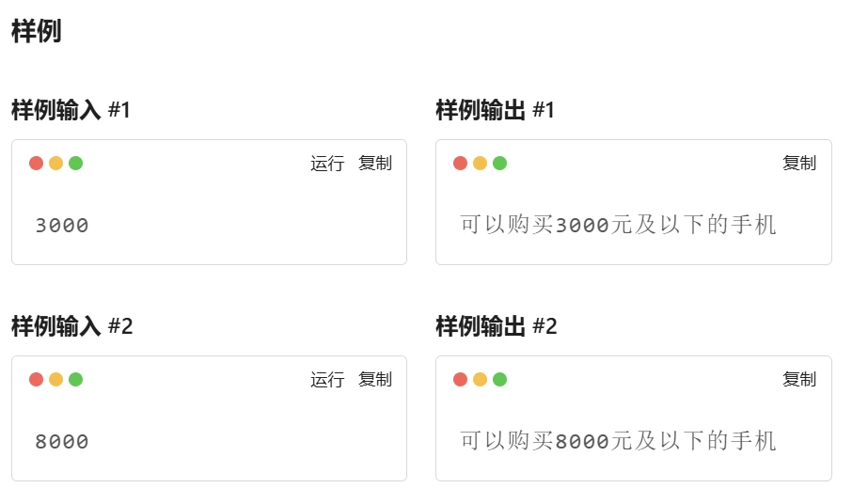The height and width of the screenshot is (504, 852).
Task: Select the 可以购买8000元及以下的手机 output line
Action: [x=618, y=440]
